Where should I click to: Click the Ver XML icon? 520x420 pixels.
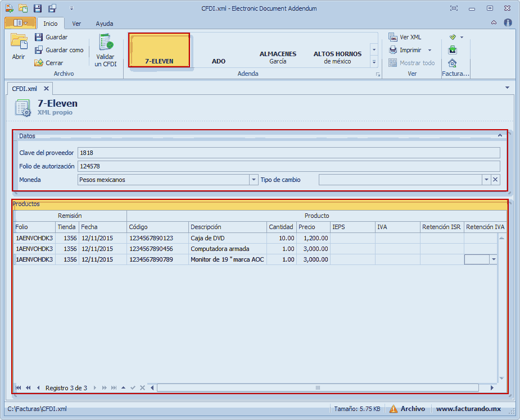click(x=393, y=37)
